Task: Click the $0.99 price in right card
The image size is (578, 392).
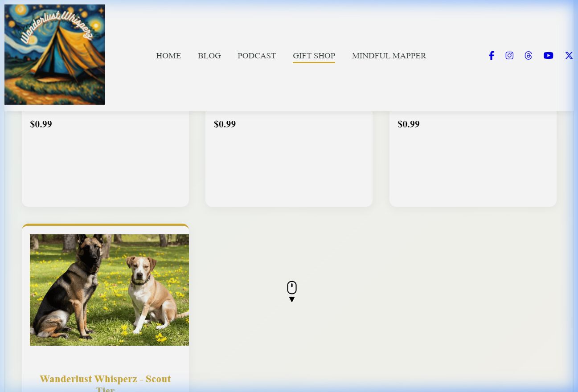Action: tap(409, 124)
